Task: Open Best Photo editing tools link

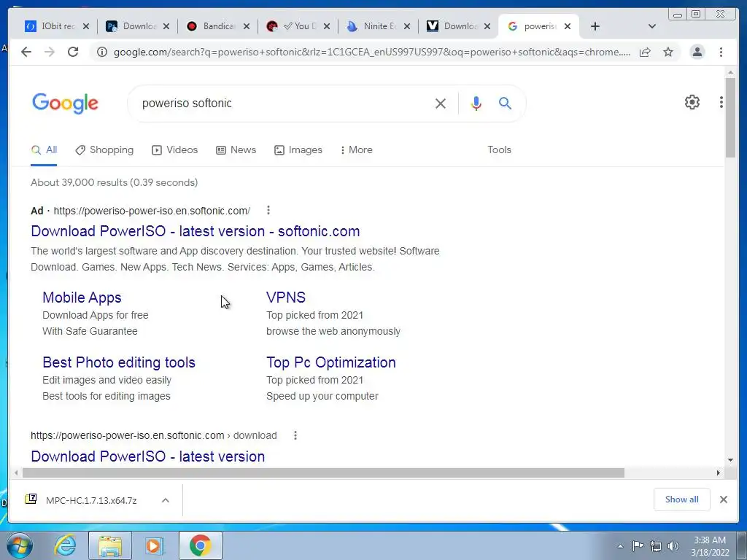Action: pyautogui.click(x=119, y=362)
